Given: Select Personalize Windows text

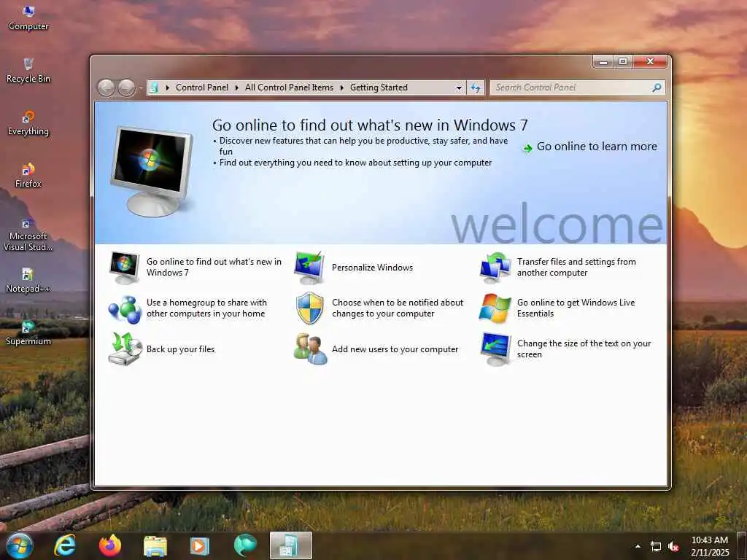Looking at the screenshot, I should click(372, 268).
